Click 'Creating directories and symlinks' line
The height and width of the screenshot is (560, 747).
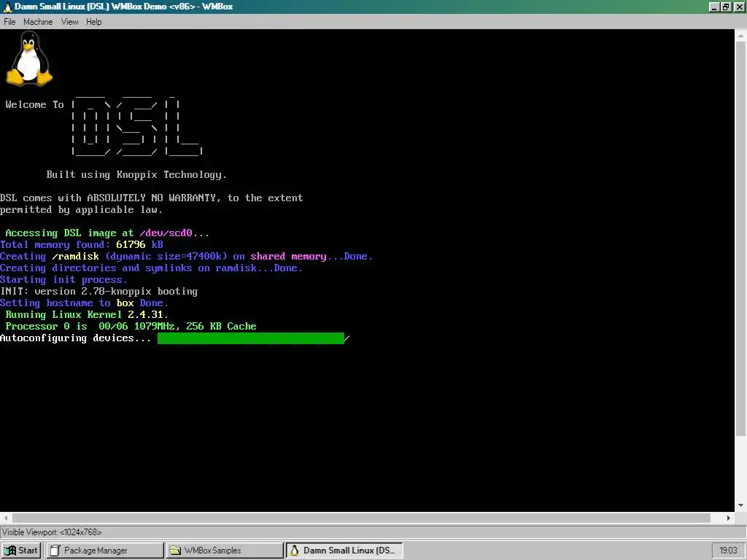pos(151,268)
